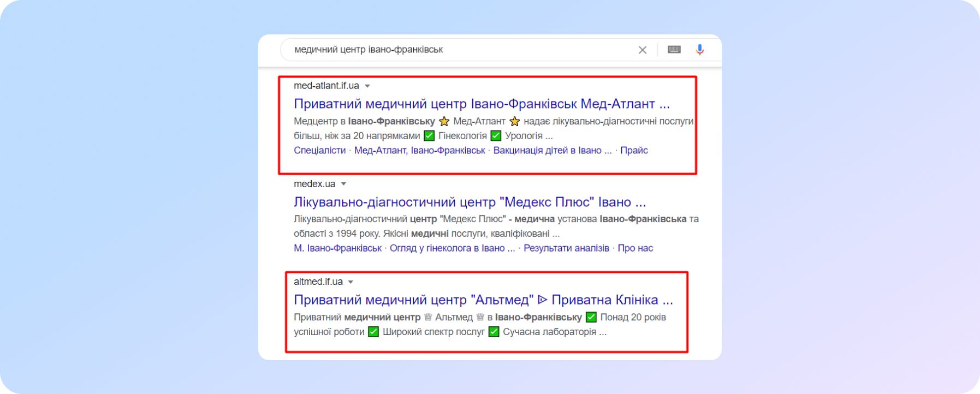Open the 'Про нас' sitelink
The image size is (980, 394).
pyautogui.click(x=635, y=248)
